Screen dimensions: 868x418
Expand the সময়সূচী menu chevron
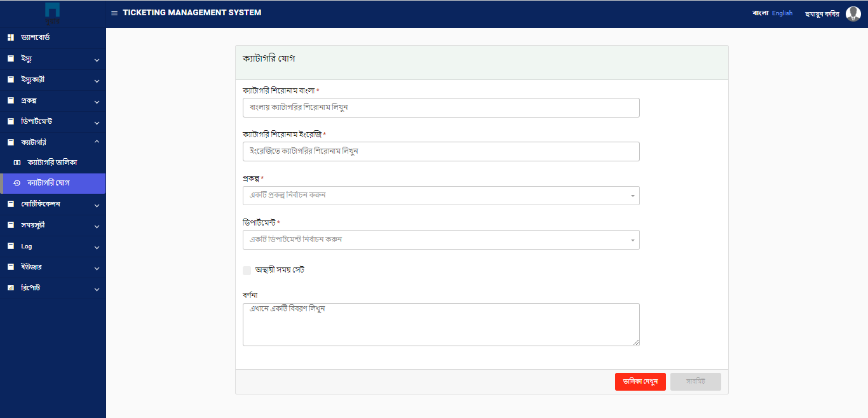click(97, 227)
